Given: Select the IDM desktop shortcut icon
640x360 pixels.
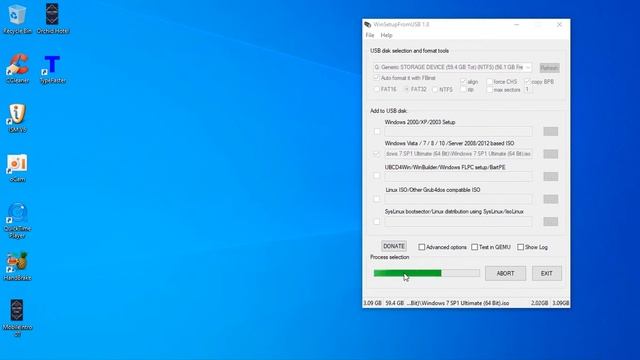Looking at the screenshot, I should (17, 118).
